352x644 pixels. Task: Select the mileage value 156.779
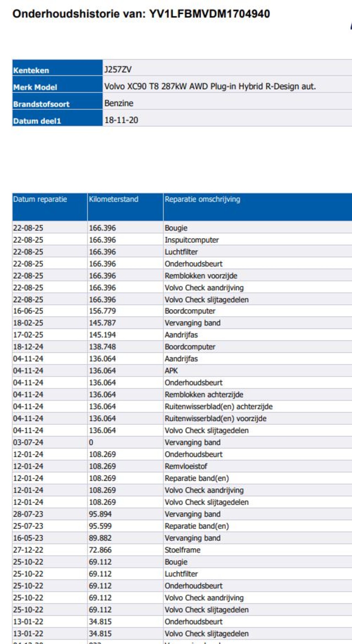102,311
